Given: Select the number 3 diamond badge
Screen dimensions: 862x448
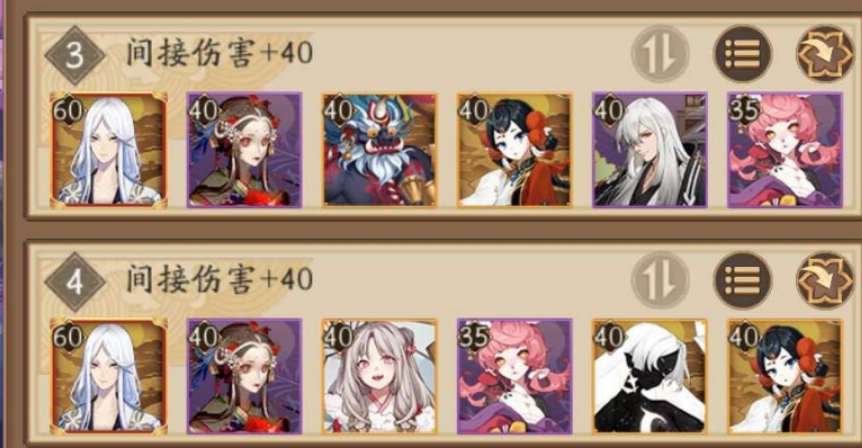Looking at the screenshot, I should click(x=75, y=55).
